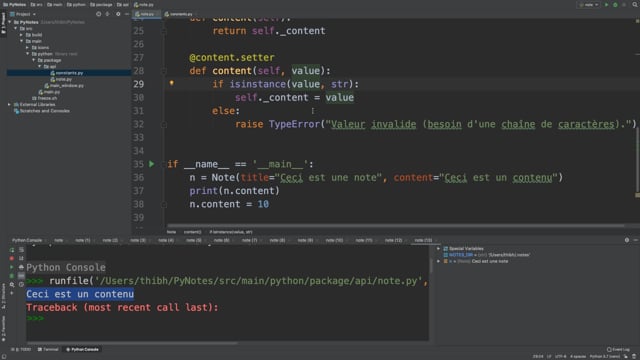Select main.py in project tree
This screenshot has height=360, width=640.
coord(49,92)
